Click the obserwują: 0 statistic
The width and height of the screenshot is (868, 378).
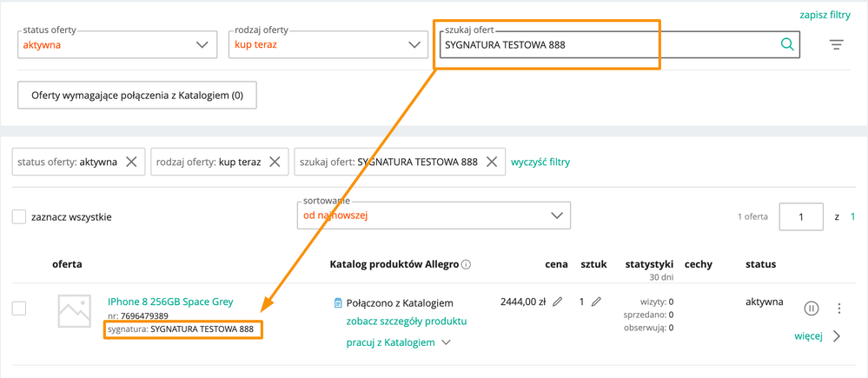coord(651,328)
